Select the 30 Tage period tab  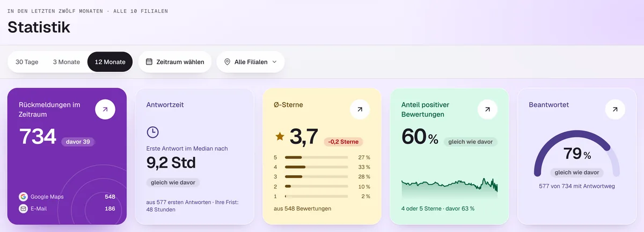(x=27, y=62)
